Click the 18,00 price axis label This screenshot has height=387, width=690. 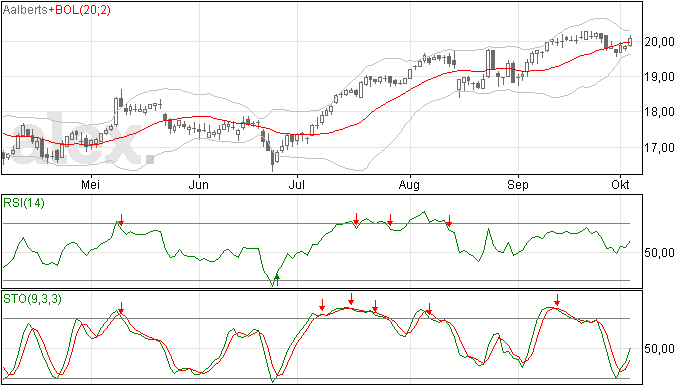click(x=659, y=112)
